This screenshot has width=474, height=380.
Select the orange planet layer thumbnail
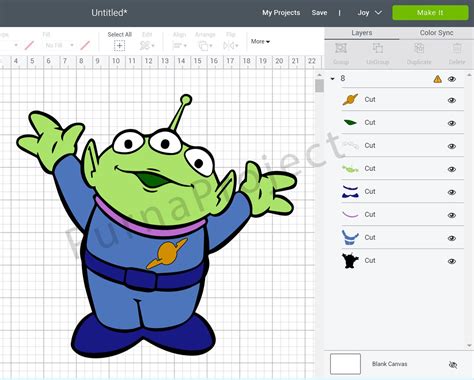350,99
